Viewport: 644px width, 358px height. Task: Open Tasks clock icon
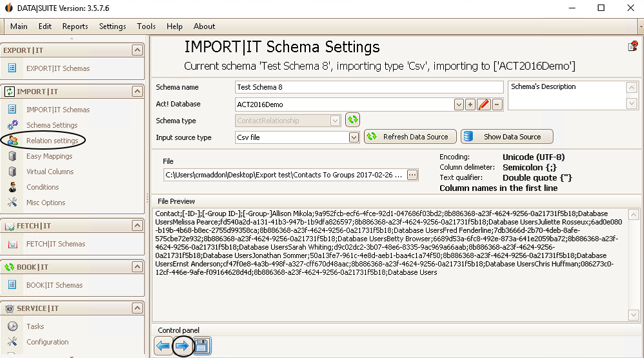[13, 326]
